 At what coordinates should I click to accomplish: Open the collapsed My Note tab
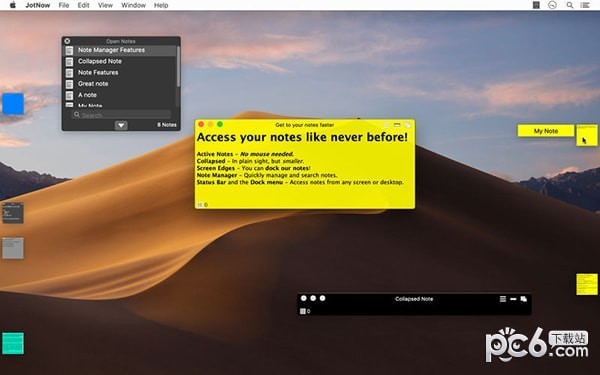click(546, 131)
